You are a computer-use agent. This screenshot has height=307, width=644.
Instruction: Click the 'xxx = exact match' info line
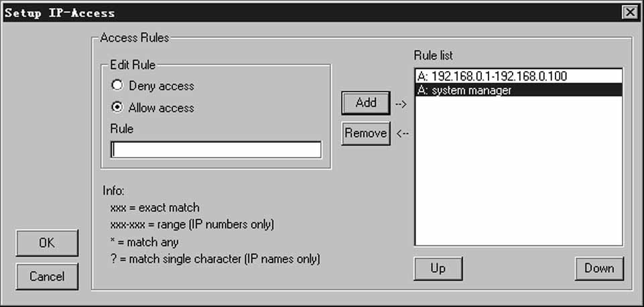pos(155,208)
